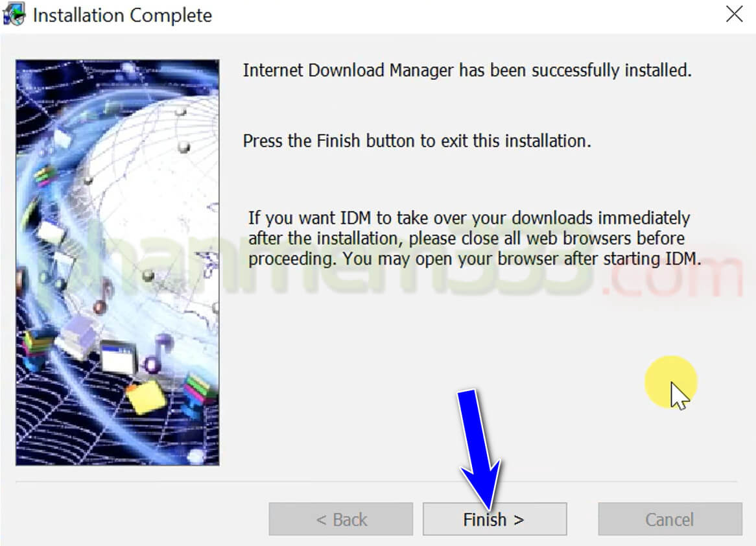Click the small browser window icon in artwork
Screen dimensions: 756x546
[x=119, y=356]
